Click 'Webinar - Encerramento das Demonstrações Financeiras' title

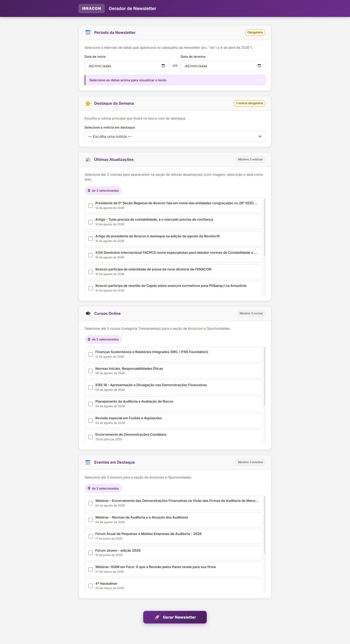pyautogui.click(x=177, y=501)
